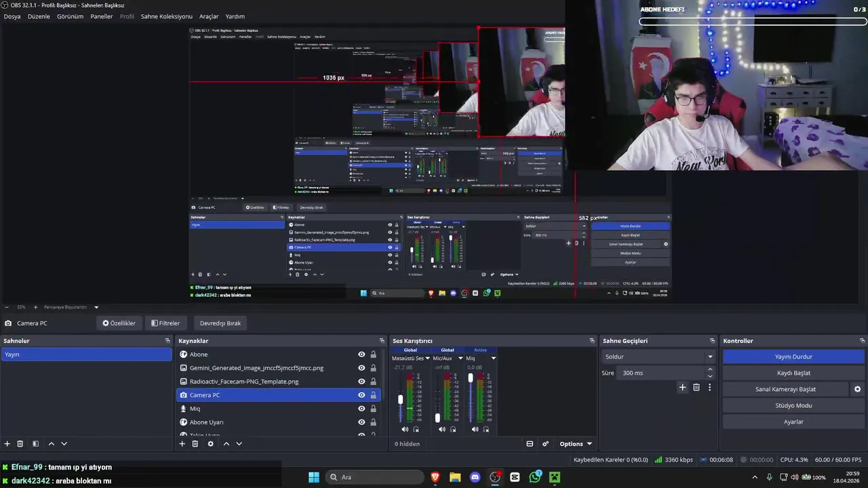Toggle visibility of the Abone Uyarı source
The width and height of the screenshot is (868, 488).
361,422
